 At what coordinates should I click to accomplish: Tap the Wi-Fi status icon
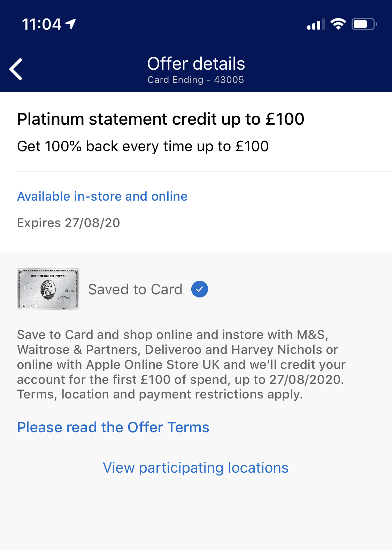pyautogui.click(x=338, y=24)
